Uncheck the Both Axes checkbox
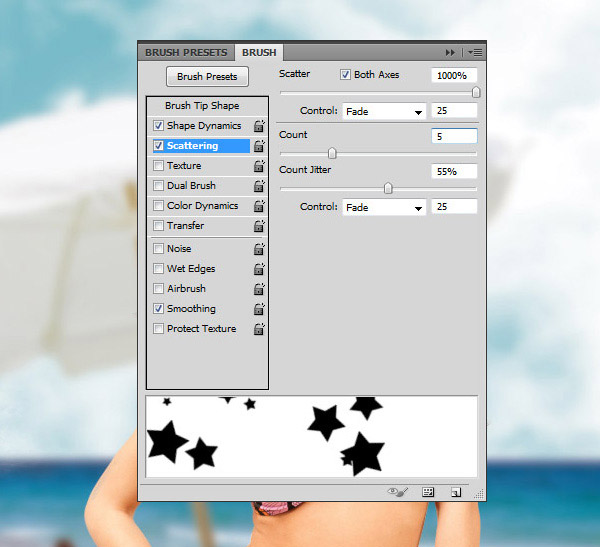600x547 pixels. coord(345,74)
